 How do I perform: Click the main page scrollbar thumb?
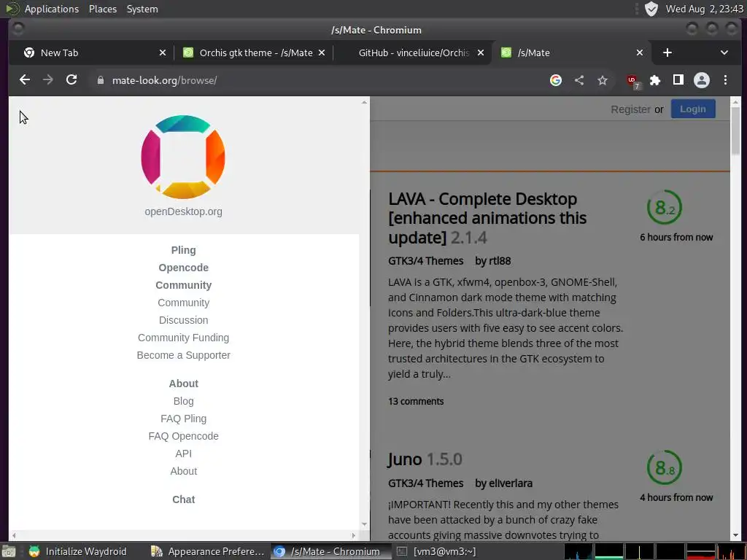click(735, 130)
